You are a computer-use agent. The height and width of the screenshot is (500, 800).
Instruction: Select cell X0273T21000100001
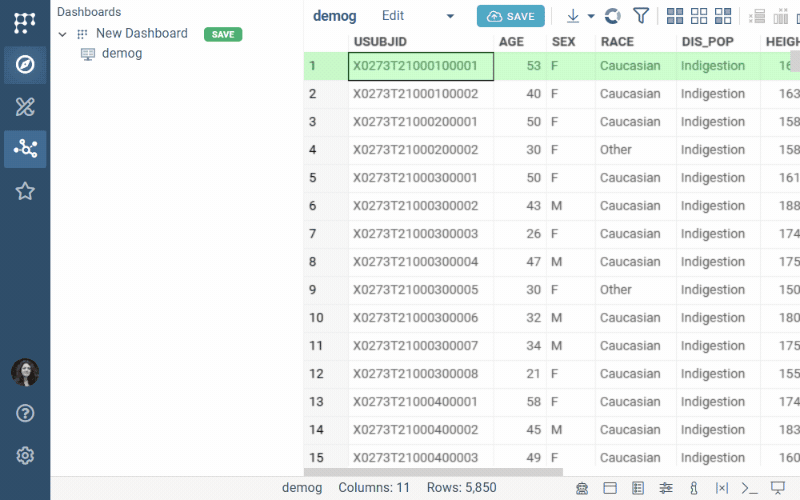tap(421, 66)
